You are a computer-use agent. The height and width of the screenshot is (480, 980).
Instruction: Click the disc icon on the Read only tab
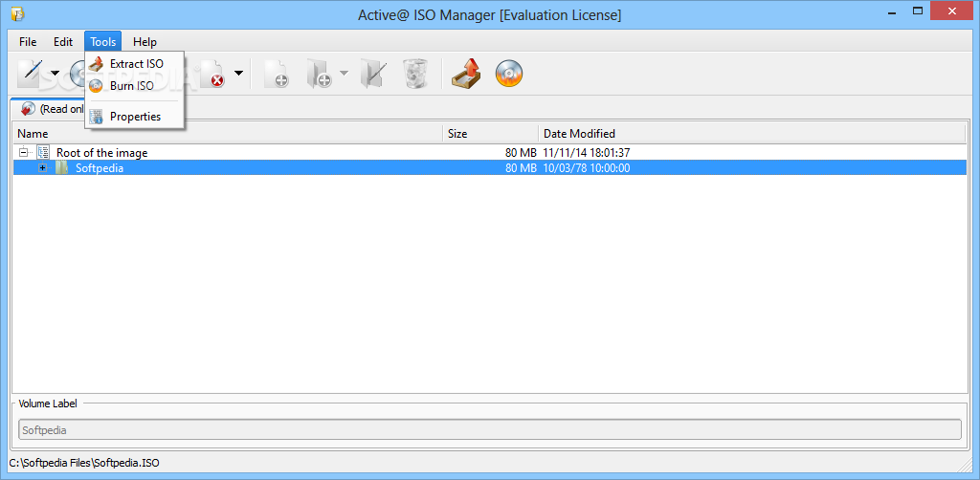click(28, 109)
